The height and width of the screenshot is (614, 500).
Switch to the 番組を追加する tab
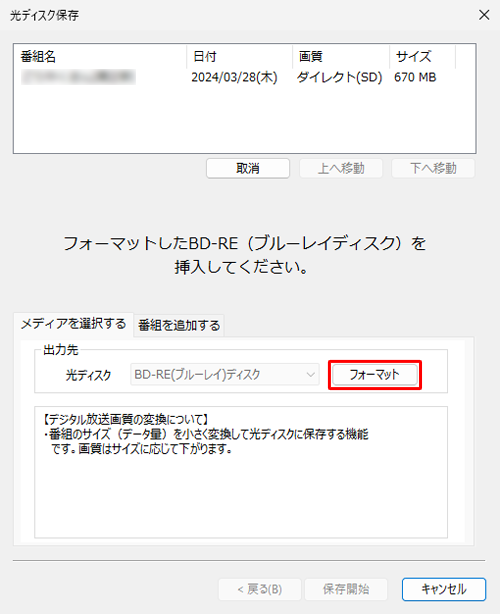tap(179, 325)
